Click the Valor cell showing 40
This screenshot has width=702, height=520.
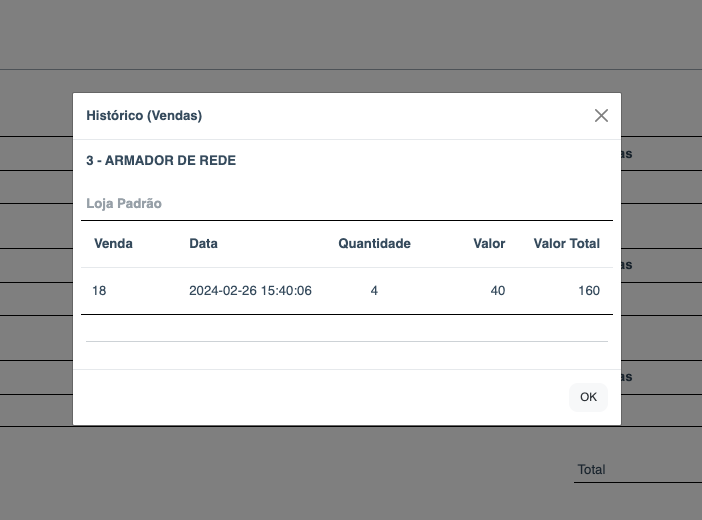497,291
